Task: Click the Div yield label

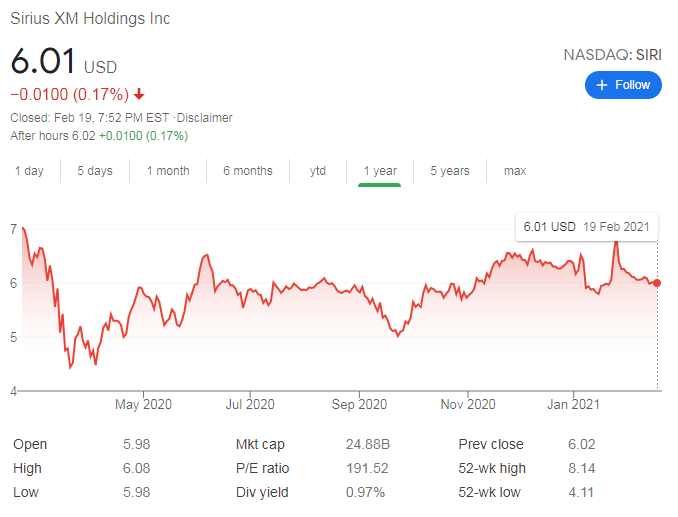Action: (x=262, y=492)
